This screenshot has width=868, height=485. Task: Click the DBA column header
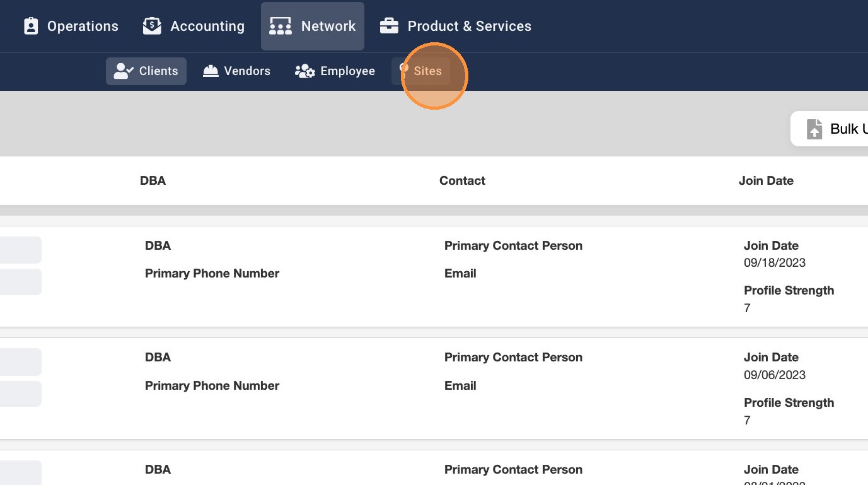153,180
